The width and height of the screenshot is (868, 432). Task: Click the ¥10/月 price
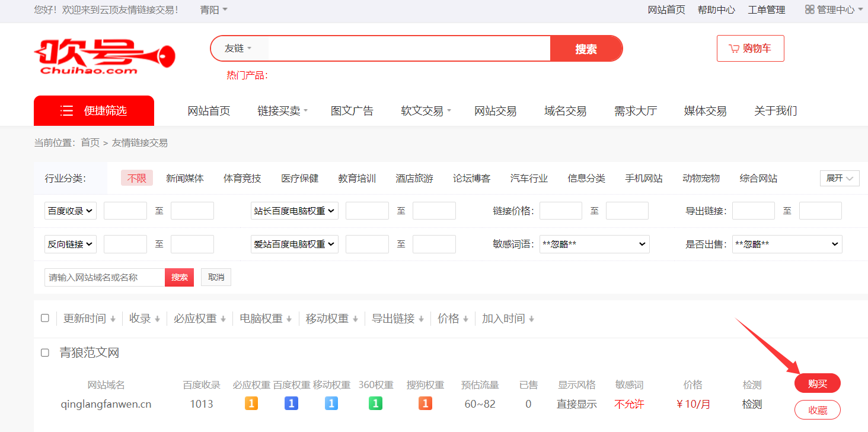(x=693, y=404)
